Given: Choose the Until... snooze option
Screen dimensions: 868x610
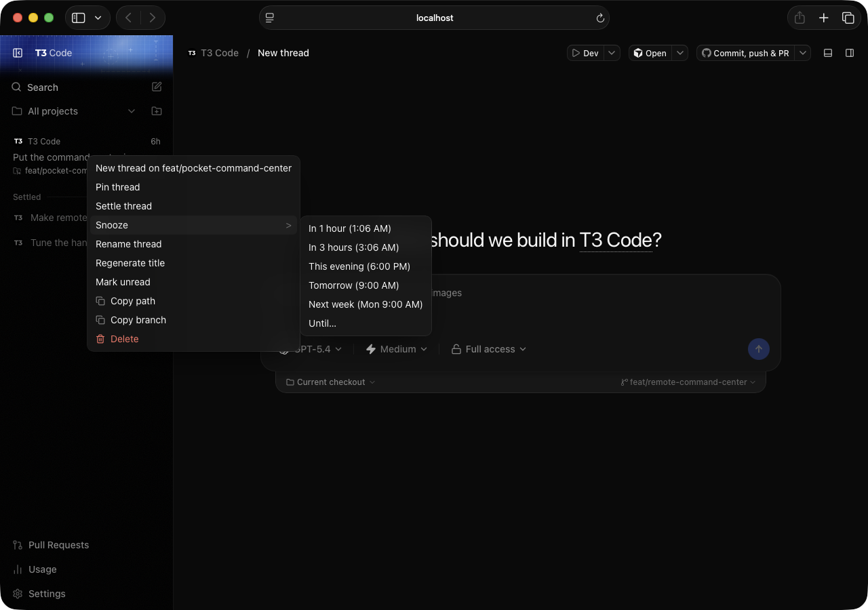Looking at the screenshot, I should click(x=366, y=323).
